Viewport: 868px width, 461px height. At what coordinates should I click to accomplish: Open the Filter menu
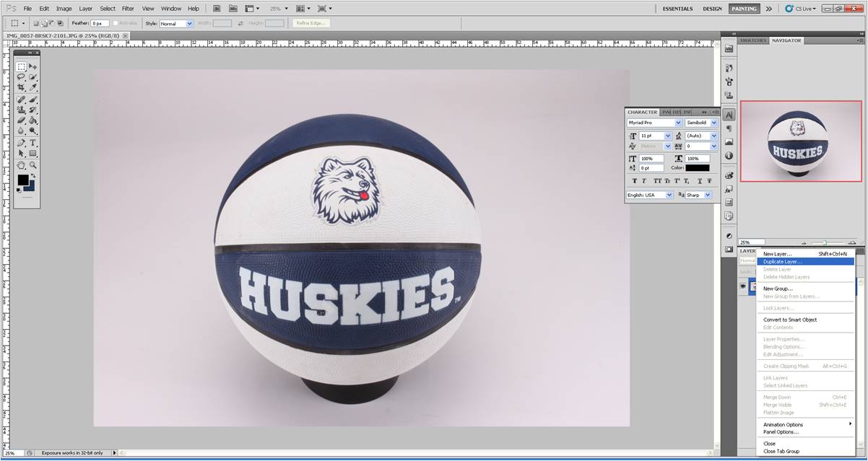point(128,9)
